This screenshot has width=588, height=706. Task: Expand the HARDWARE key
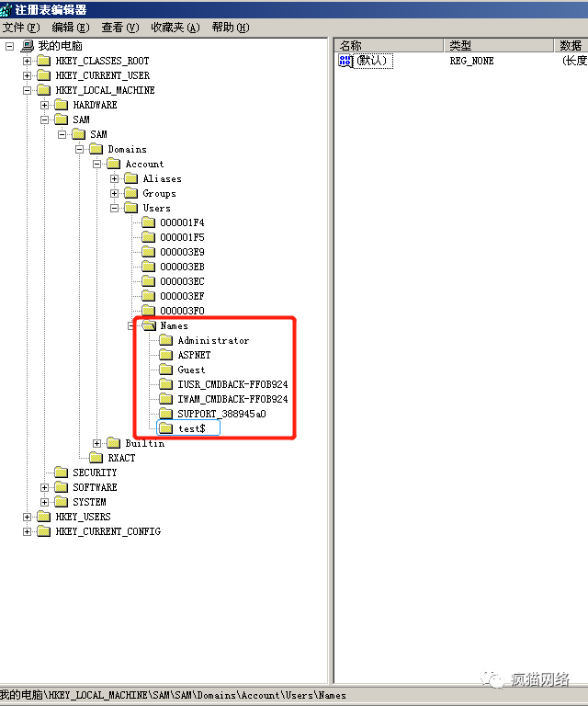point(44,105)
